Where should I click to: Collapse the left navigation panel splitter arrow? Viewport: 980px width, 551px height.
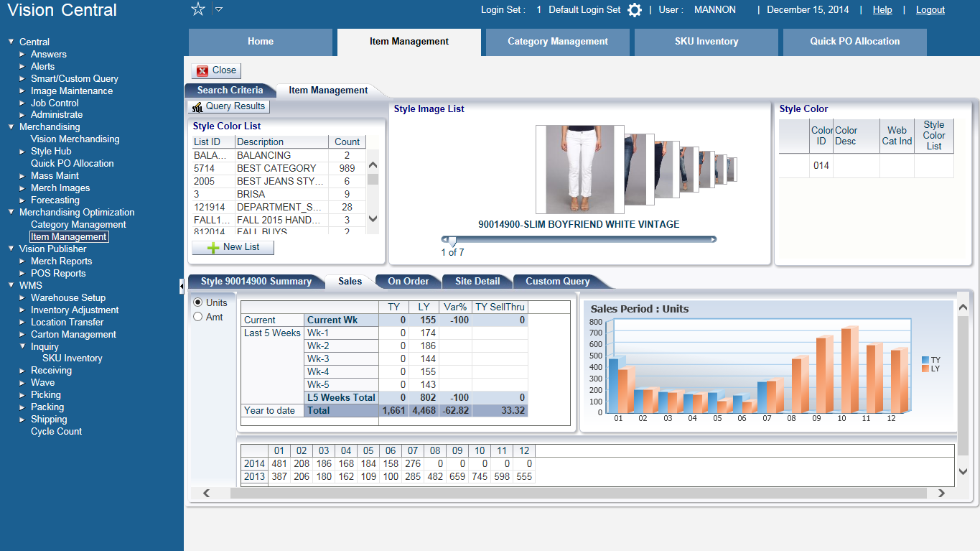tap(181, 287)
